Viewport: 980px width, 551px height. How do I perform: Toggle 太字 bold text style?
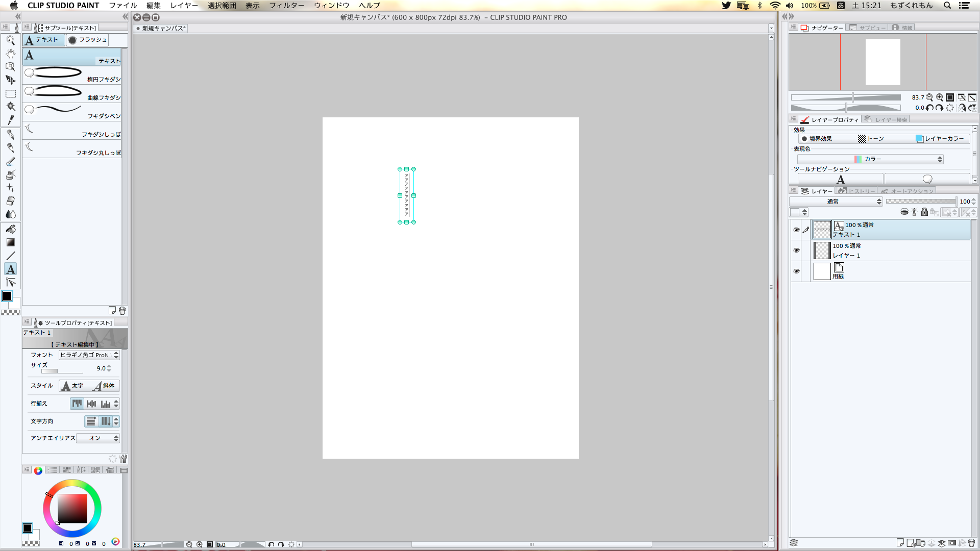point(73,386)
